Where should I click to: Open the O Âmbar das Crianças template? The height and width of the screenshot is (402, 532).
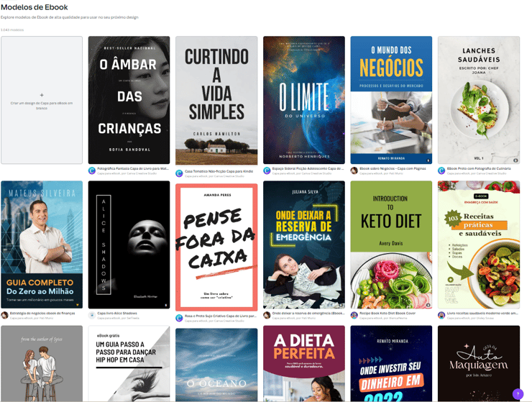click(x=129, y=100)
